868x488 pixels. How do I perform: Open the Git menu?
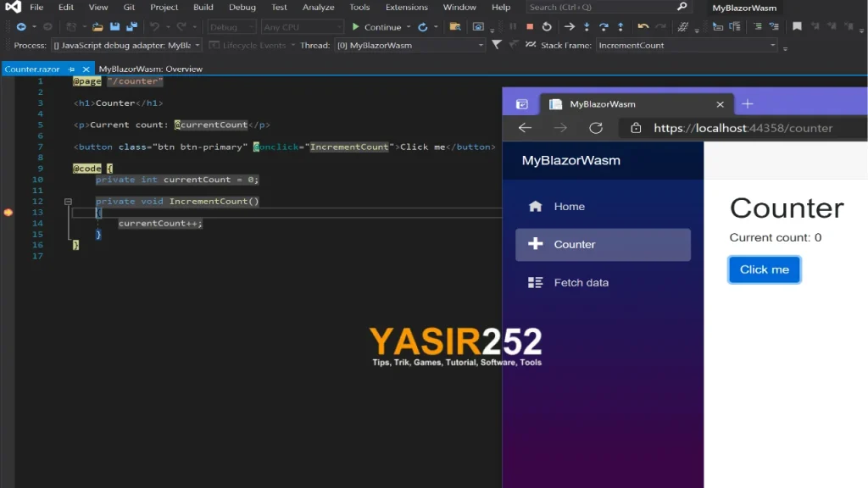point(129,7)
